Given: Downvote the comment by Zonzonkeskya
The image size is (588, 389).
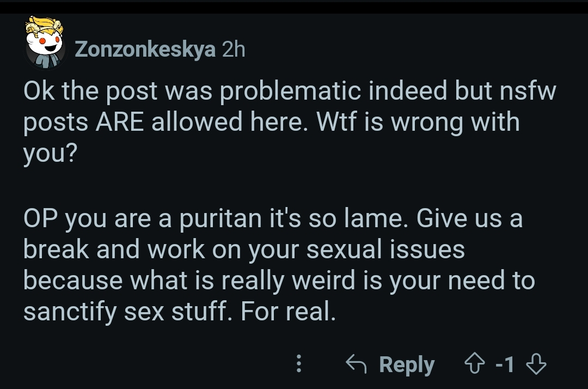Looking at the screenshot, I should [x=537, y=364].
